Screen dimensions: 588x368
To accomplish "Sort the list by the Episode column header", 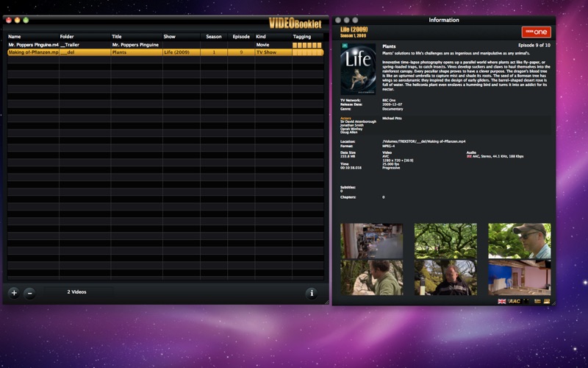I will tap(241, 36).
